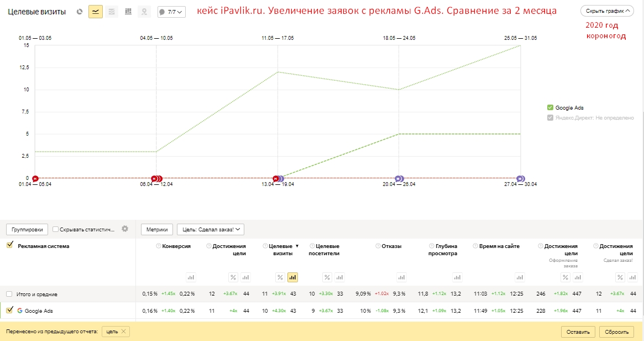Sort by the Целевые визиты column arrow
The width and height of the screenshot is (644, 341).
click(x=297, y=246)
